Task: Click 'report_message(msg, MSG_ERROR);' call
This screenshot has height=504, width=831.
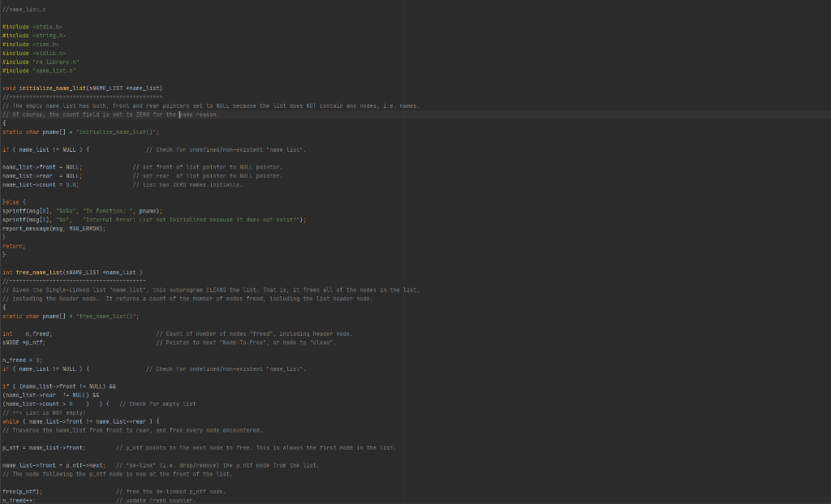Action: (x=54, y=229)
